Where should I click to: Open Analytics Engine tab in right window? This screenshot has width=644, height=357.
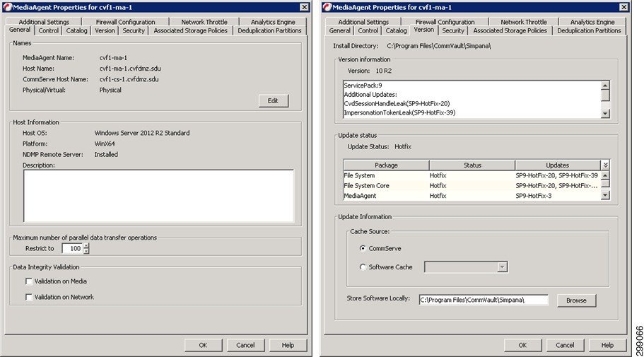tap(592, 22)
